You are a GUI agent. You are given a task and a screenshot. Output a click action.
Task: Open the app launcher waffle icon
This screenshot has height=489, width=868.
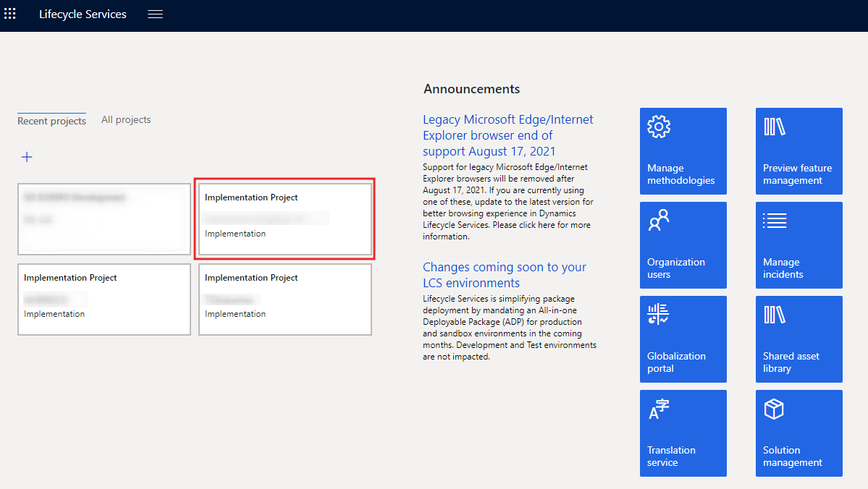(x=10, y=14)
